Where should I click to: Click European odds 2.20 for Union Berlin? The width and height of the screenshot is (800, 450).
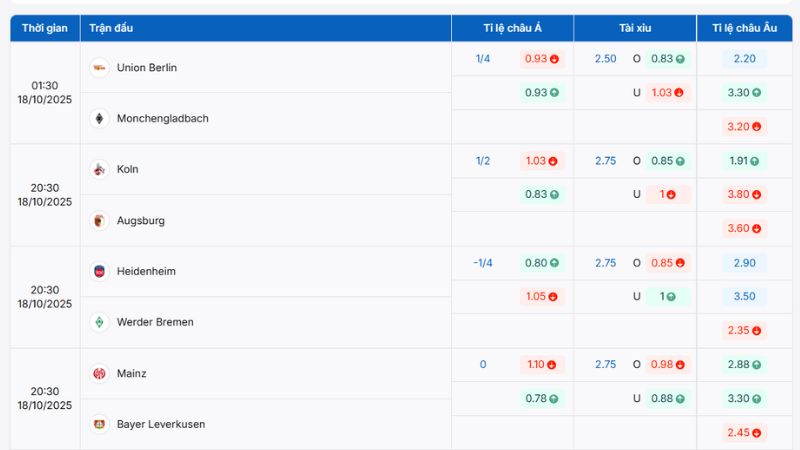pos(744,59)
